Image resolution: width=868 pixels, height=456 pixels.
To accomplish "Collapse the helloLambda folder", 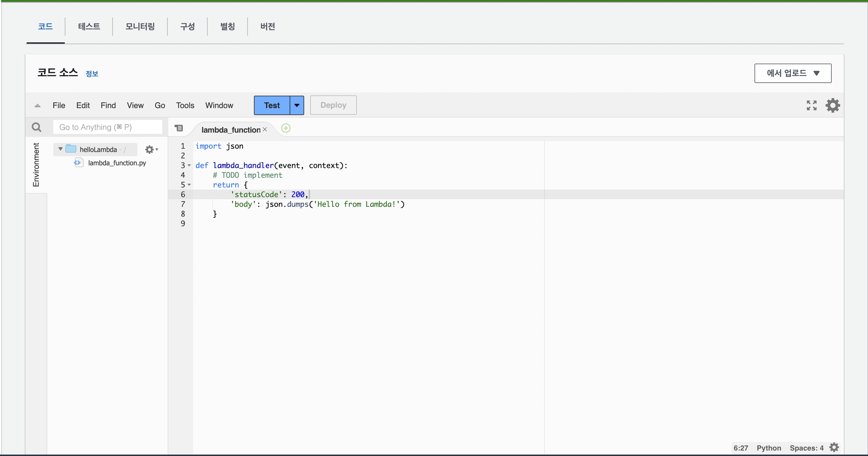I will 60,149.
